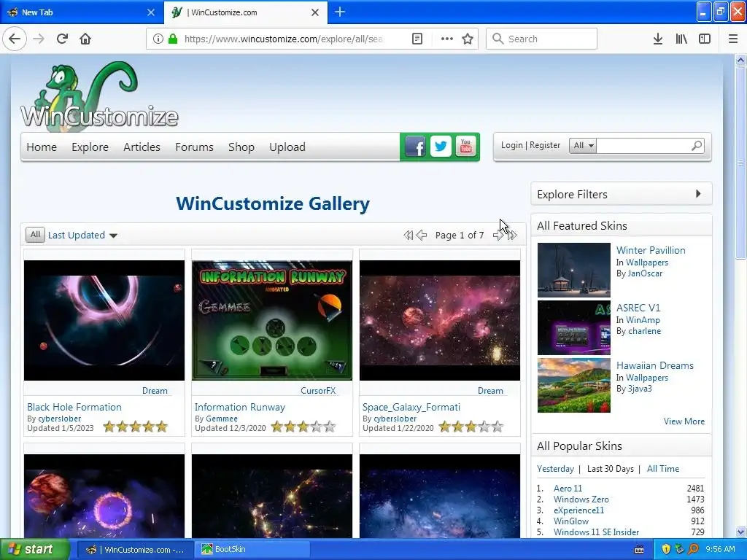Image resolution: width=747 pixels, height=560 pixels.
Task: Close the WinCustomize.com tab
Action: click(315, 12)
